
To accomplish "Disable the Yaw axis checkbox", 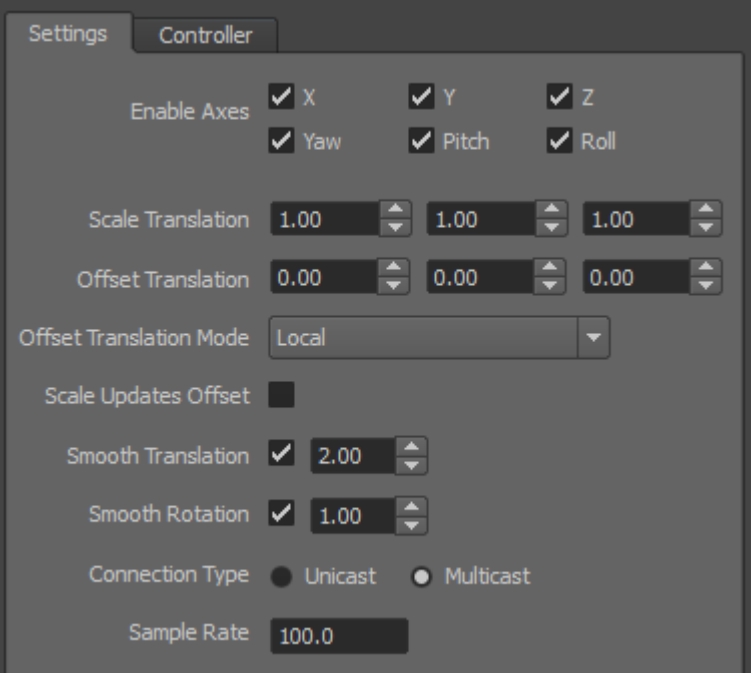I will point(281,141).
